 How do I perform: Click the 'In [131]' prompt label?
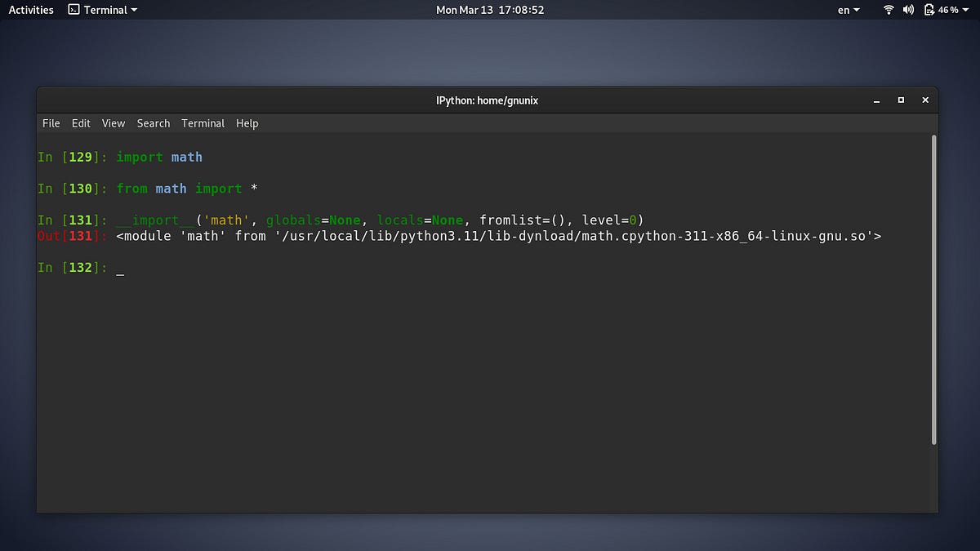[x=72, y=220]
